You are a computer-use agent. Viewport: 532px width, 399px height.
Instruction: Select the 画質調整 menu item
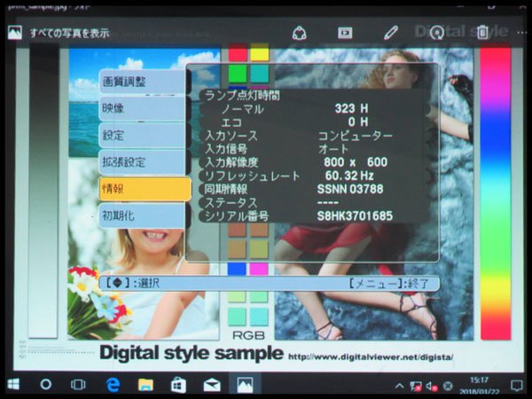pyautogui.click(x=143, y=82)
